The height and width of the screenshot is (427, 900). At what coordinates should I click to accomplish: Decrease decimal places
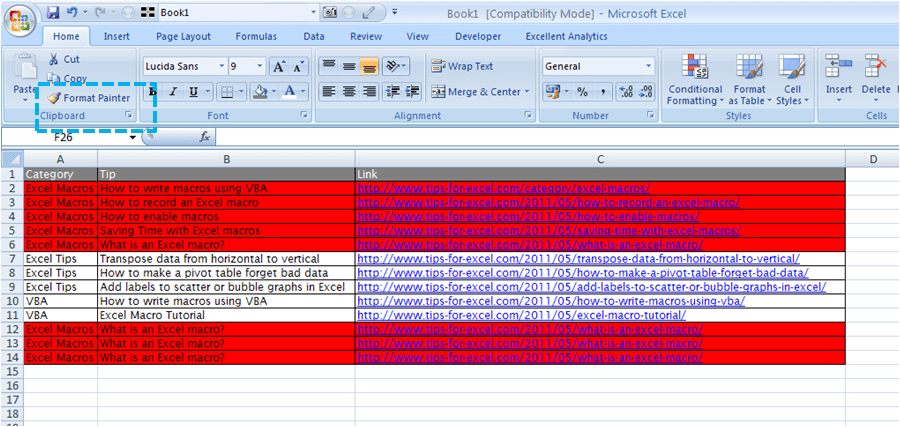click(x=646, y=91)
